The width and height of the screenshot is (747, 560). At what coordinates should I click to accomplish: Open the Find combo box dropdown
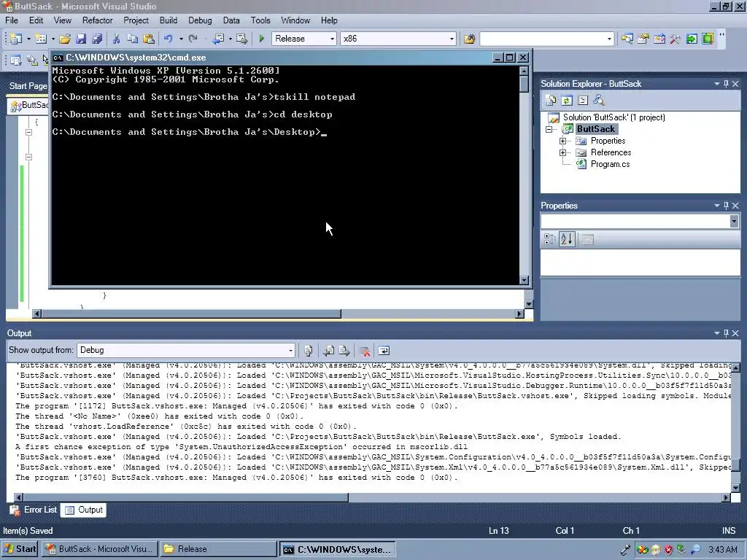[609, 39]
